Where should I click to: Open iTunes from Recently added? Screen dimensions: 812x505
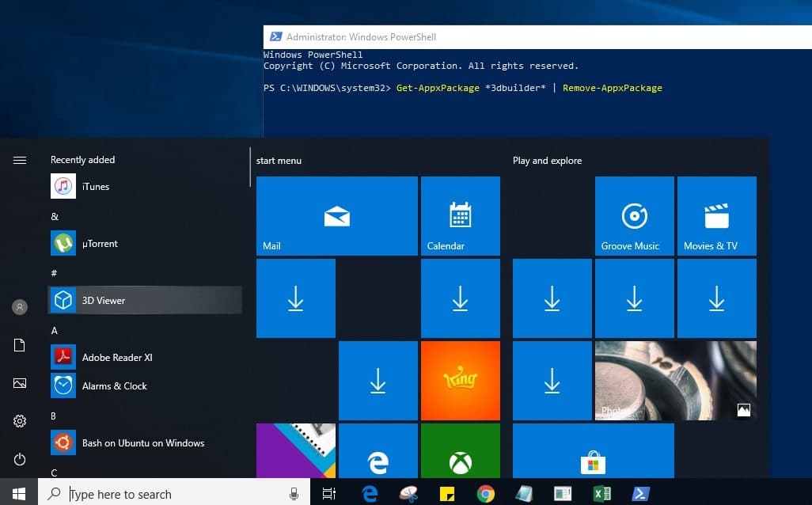tap(145, 187)
